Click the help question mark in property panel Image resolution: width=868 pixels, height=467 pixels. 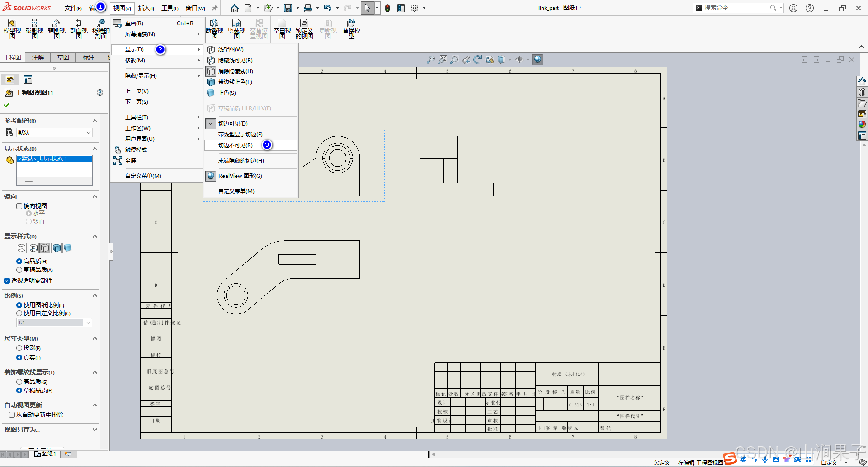tap(100, 93)
